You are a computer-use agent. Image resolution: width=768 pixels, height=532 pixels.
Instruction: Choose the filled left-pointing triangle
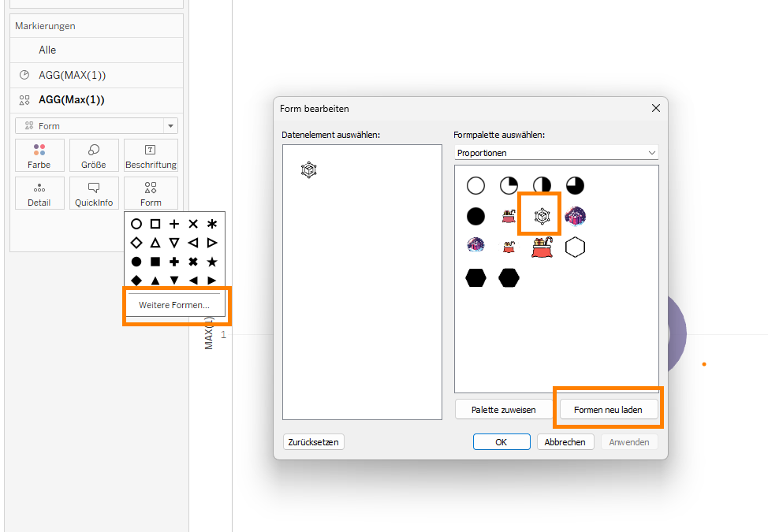coord(193,281)
